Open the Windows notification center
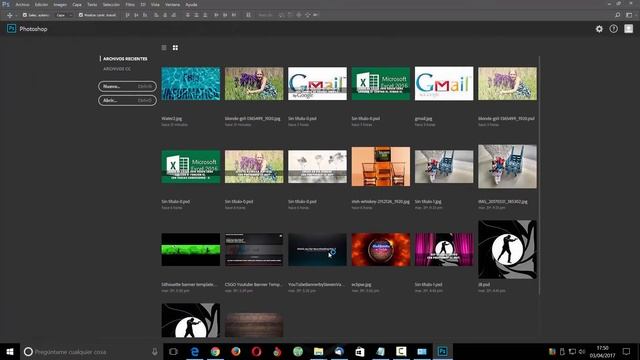640x360 pixels. tap(627, 351)
